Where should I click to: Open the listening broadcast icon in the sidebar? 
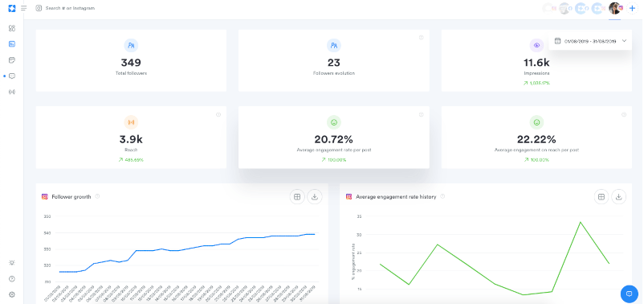[12, 92]
